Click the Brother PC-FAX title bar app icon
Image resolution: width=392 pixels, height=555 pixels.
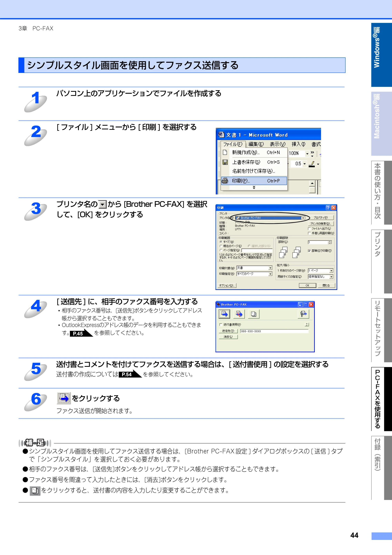click(218, 305)
